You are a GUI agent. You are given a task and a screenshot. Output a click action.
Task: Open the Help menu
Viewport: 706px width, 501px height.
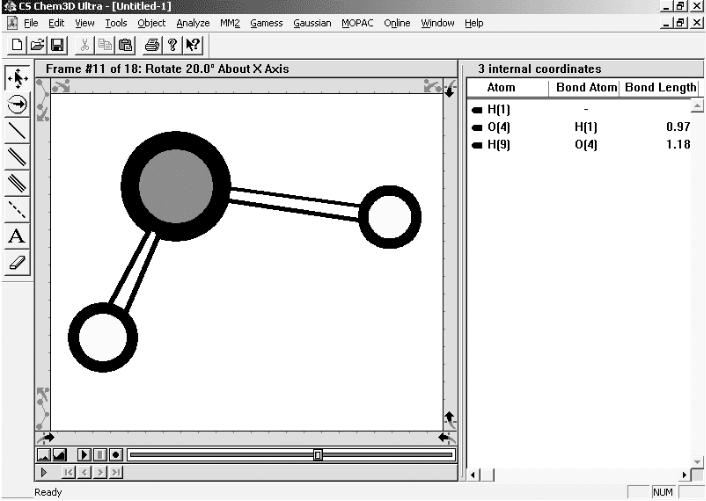[474, 23]
